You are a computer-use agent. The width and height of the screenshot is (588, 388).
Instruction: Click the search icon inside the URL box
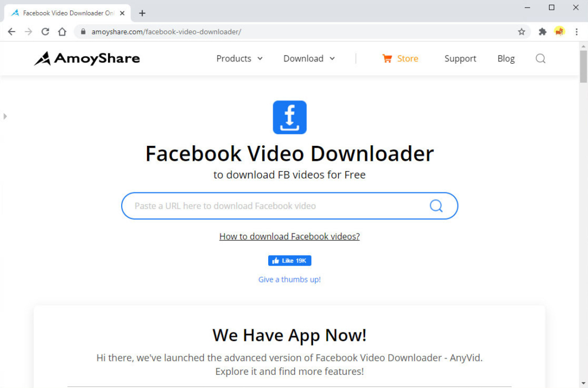pyautogui.click(x=436, y=206)
